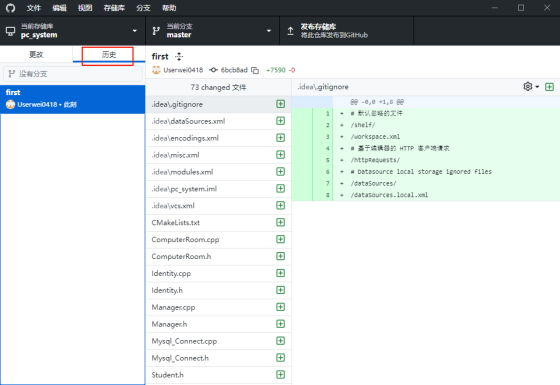Click the added-file icon in diff header
This screenshot has width=560, height=385.
click(x=549, y=87)
